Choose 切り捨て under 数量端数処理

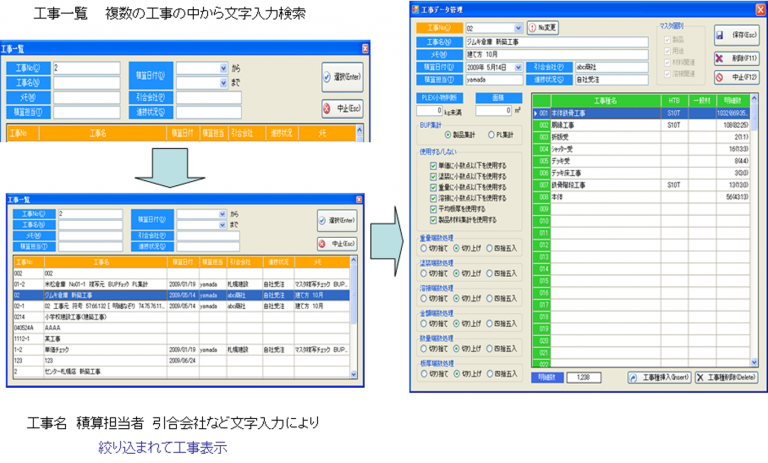424,349
